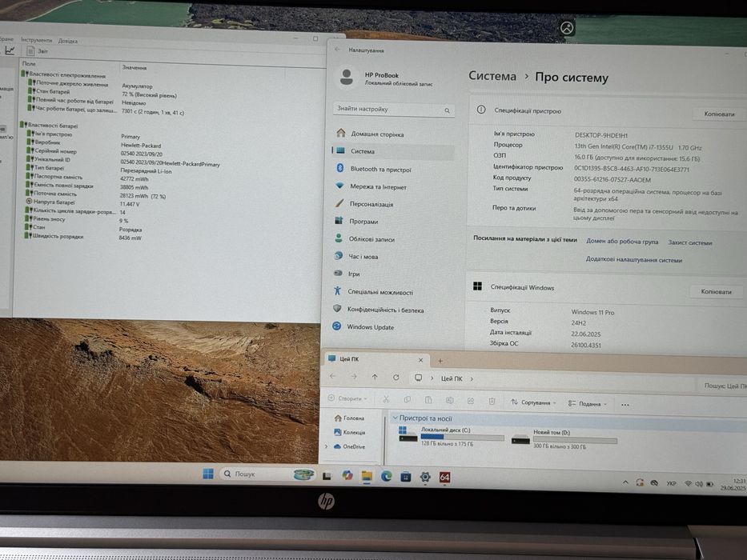Image resolution: width=747 pixels, height=560 pixels.
Task: Open Windows Start menu
Action: point(208,474)
